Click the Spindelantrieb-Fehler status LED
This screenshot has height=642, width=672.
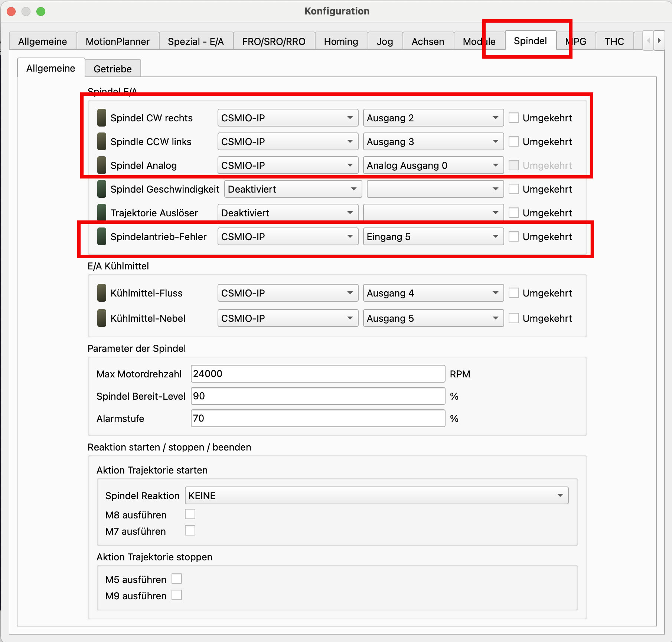101,237
